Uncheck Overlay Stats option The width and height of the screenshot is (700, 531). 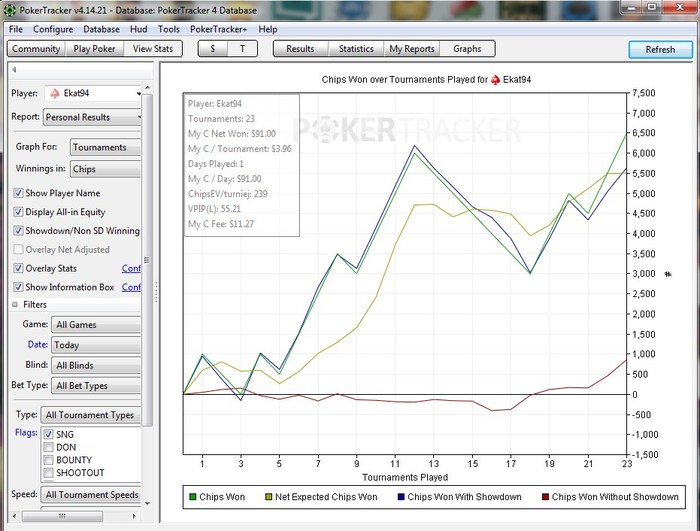18,268
